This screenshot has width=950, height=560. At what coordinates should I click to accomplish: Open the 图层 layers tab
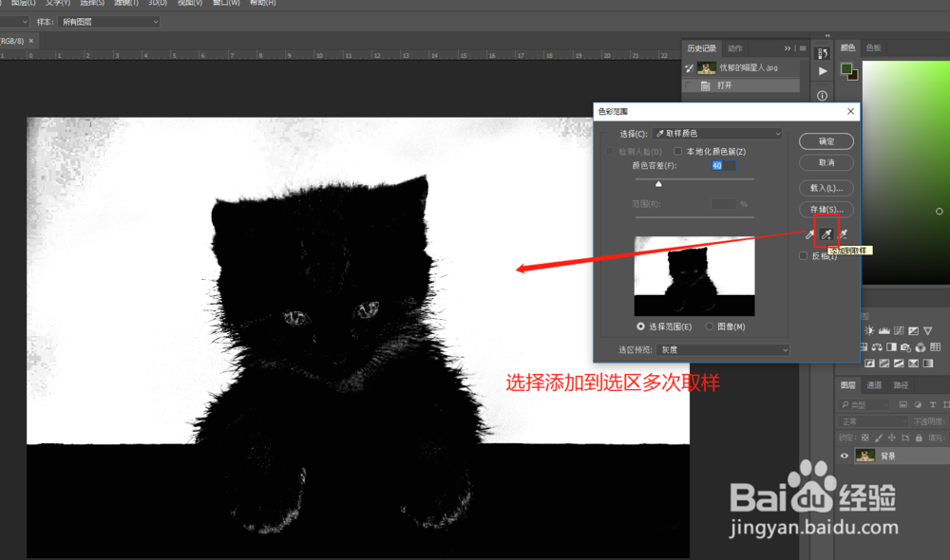coord(847,385)
